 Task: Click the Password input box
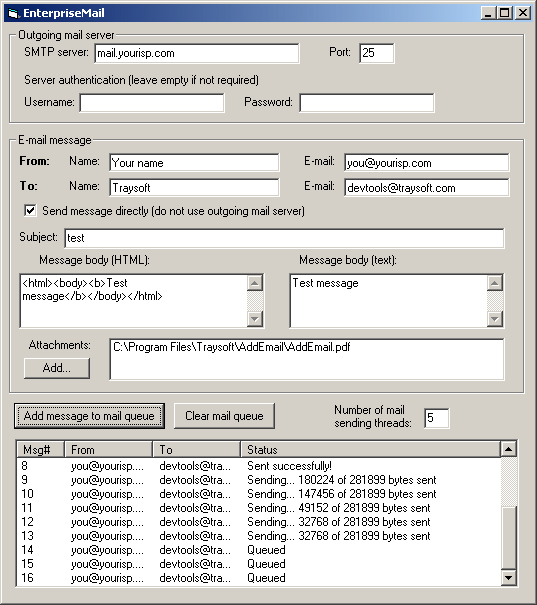pyautogui.click(x=367, y=103)
